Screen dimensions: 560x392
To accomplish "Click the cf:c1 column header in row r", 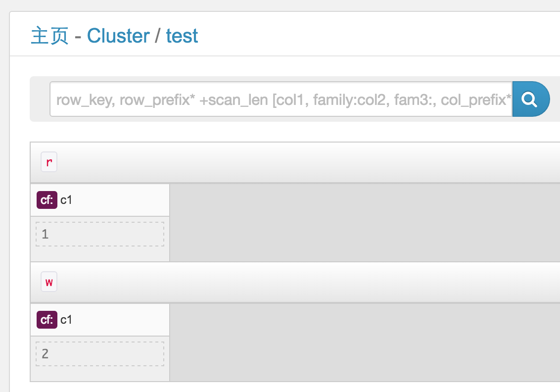I will [x=100, y=200].
